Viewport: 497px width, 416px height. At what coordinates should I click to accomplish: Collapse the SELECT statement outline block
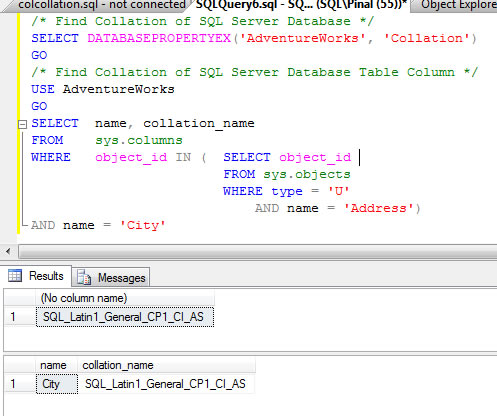22,124
